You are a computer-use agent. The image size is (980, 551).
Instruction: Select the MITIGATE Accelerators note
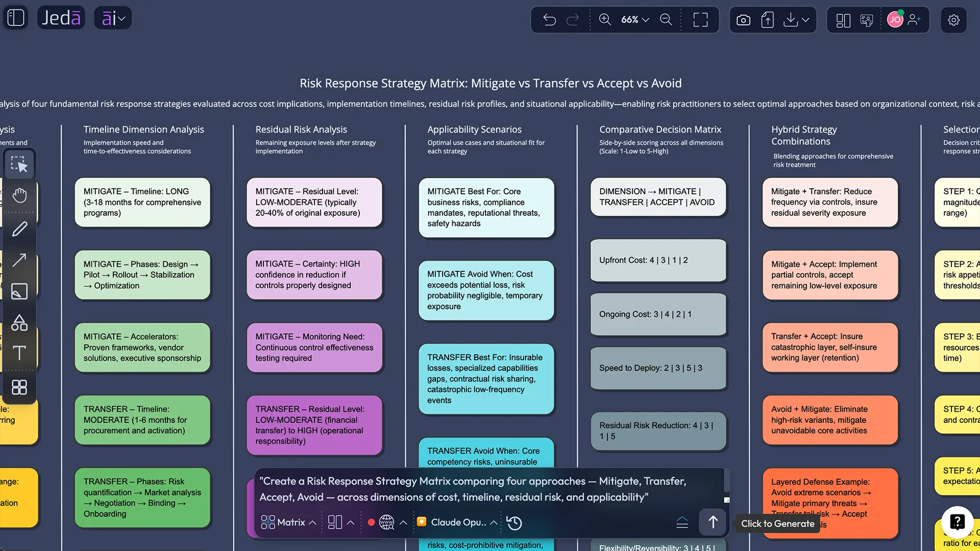(142, 347)
